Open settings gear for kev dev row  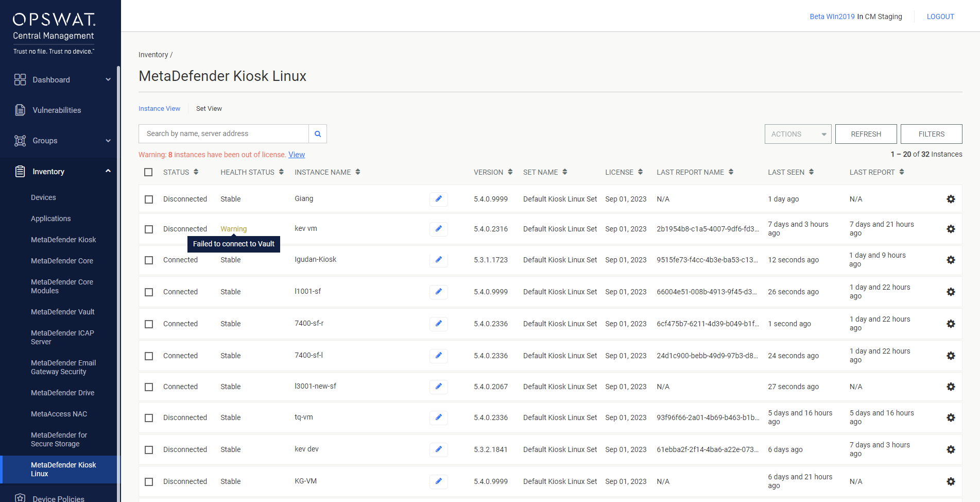951,449
